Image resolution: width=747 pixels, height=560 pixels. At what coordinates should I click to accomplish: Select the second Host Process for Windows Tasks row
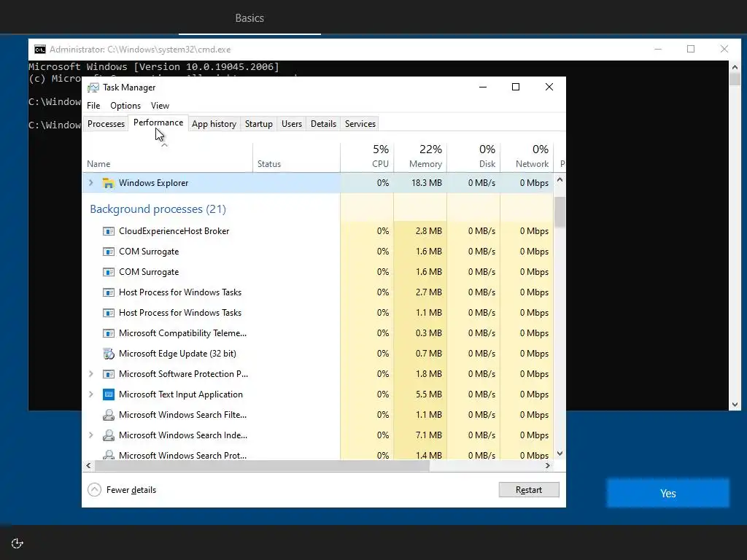click(318, 313)
